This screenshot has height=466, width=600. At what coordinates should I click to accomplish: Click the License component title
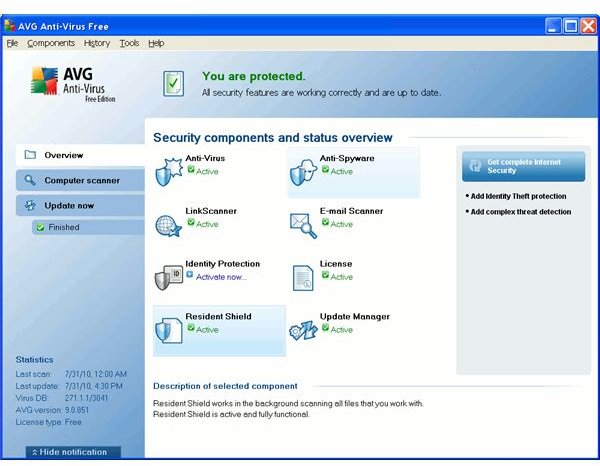pyautogui.click(x=336, y=264)
